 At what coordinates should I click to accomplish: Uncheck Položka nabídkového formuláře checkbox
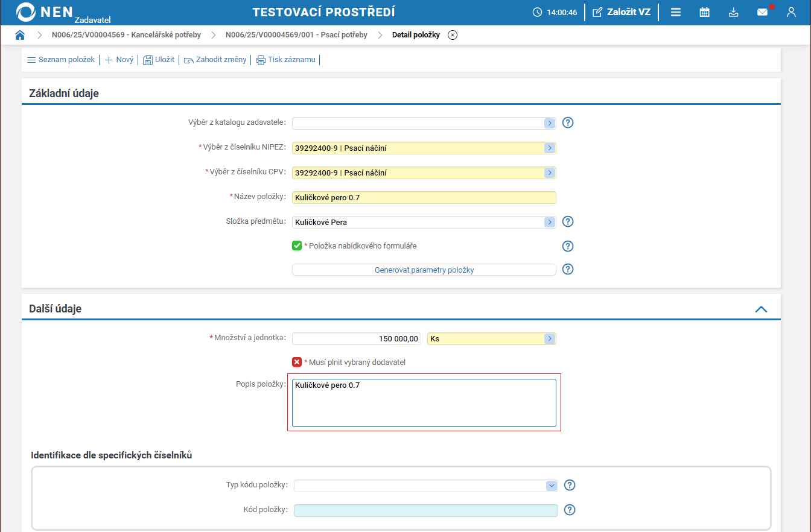tap(297, 246)
